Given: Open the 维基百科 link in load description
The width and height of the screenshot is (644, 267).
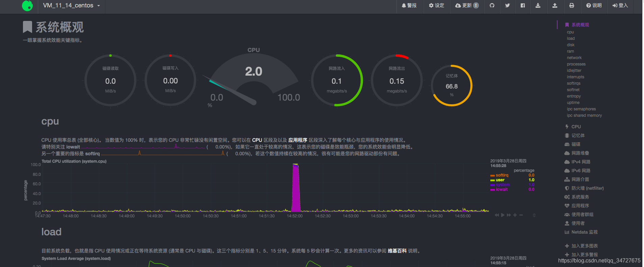Looking at the screenshot, I should pos(397,251).
